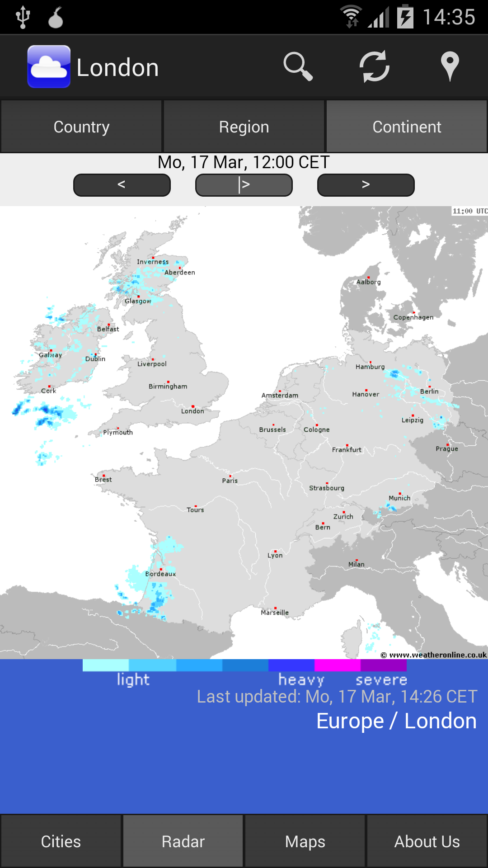Tap the USB status bar icon

coord(23,17)
